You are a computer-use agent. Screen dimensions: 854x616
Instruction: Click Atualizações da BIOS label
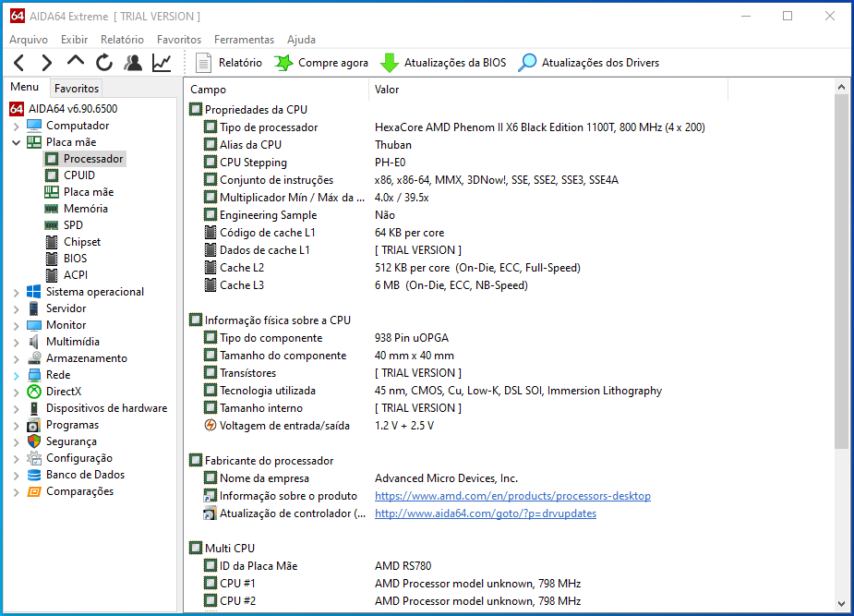[455, 63]
